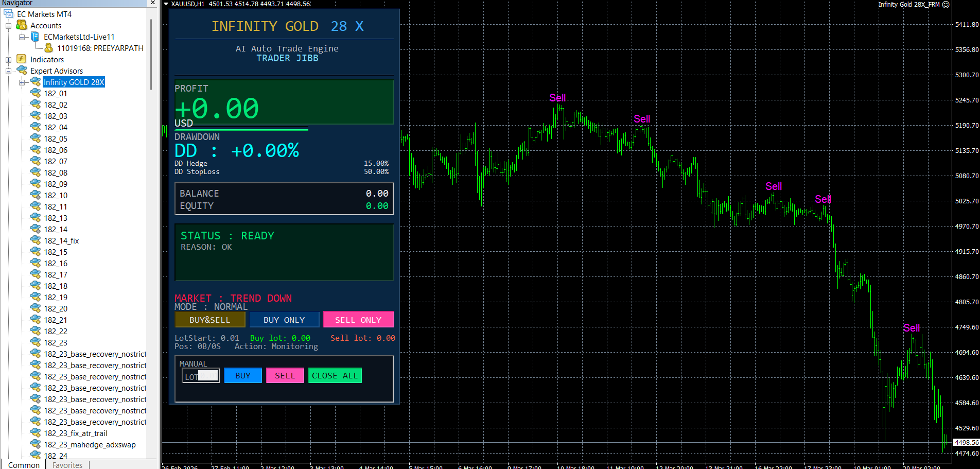Click the Infinity Gold 28X_FRM chart label

909,4
